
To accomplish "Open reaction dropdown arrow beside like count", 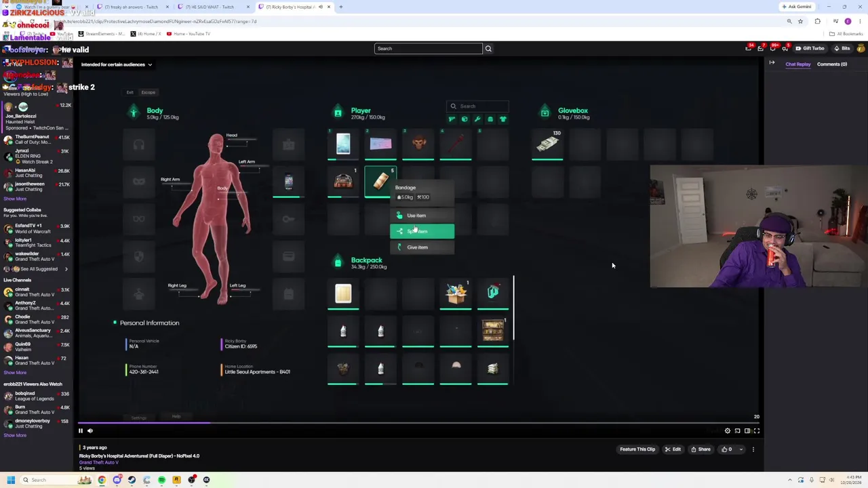I will [x=741, y=449].
